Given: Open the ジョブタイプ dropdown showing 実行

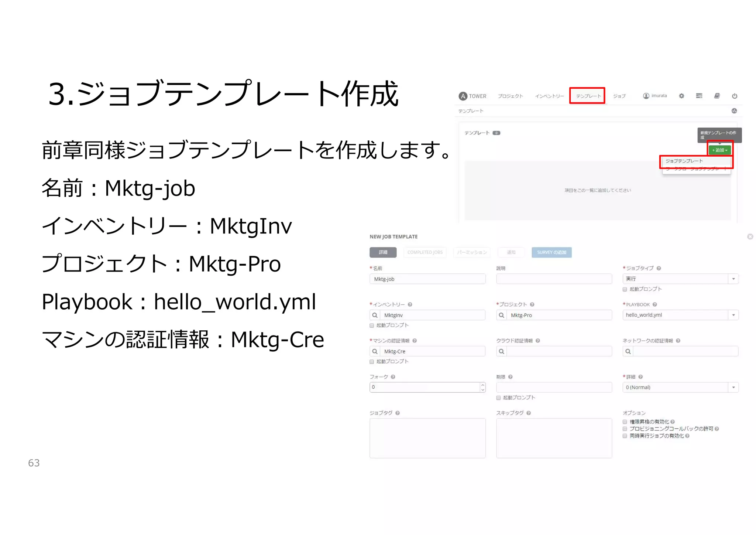Looking at the screenshot, I should [x=680, y=279].
